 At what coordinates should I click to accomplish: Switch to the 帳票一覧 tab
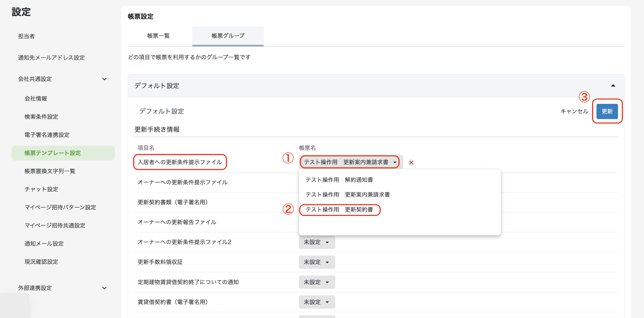(x=158, y=36)
